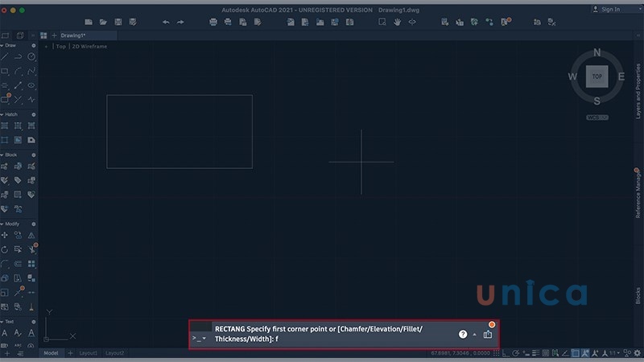The height and width of the screenshot is (362, 644).
Task: Collapse the Modify panel section
Action: point(2,224)
